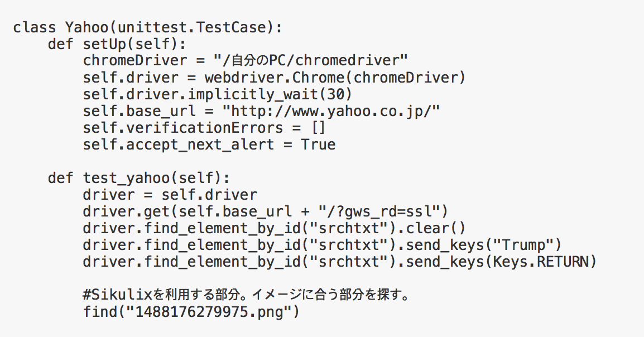
Task: Click the class Yahoo definition line
Action: click(x=148, y=27)
